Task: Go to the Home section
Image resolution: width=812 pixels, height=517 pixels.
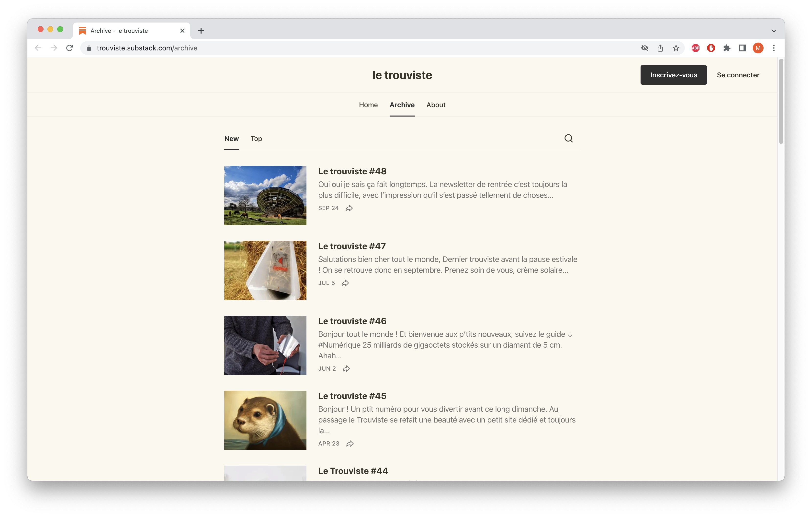Action: [368, 105]
